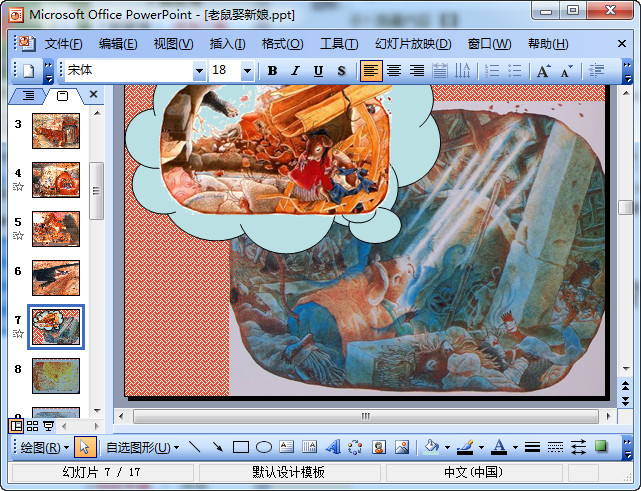The height and width of the screenshot is (491, 641).
Task: Align text right
Action: point(417,71)
